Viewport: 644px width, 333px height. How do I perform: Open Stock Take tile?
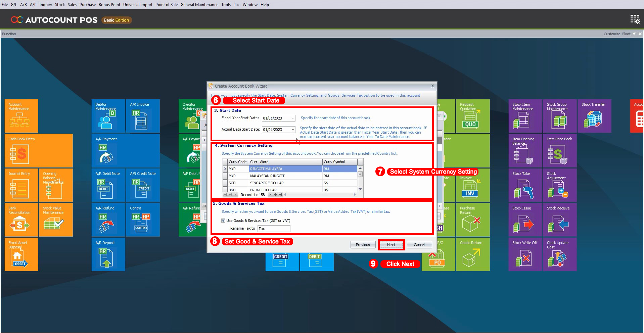525,185
